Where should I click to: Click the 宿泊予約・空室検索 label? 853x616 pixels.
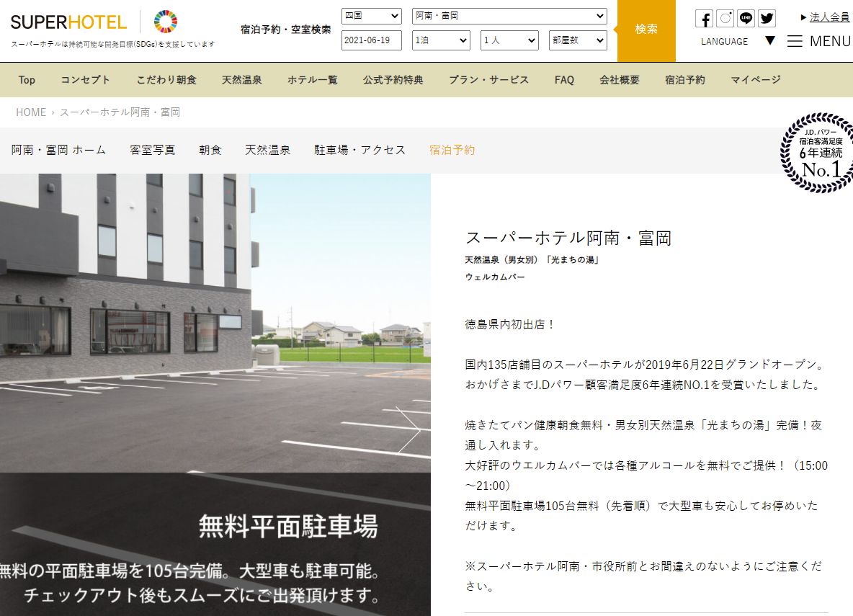285,30
